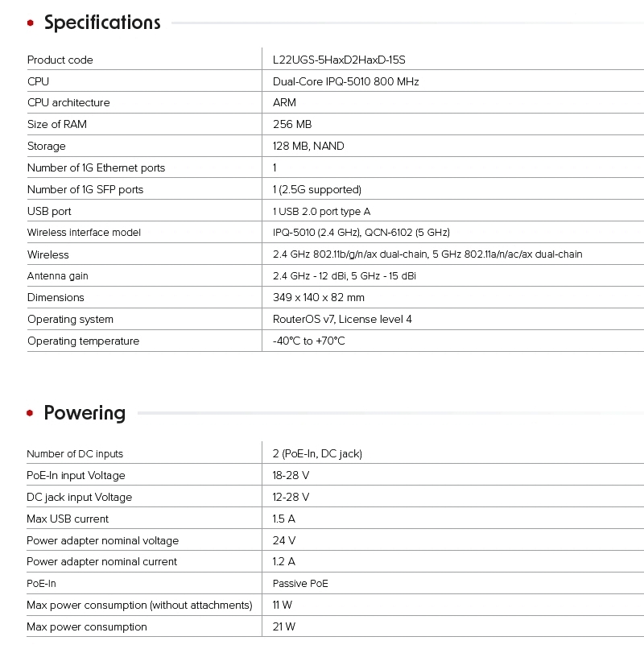Image resolution: width=644 pixels, height=649 pixels.
Task: Click the 349 x 140 x 82 mm dimensions value
Action: tap(319, 298)
